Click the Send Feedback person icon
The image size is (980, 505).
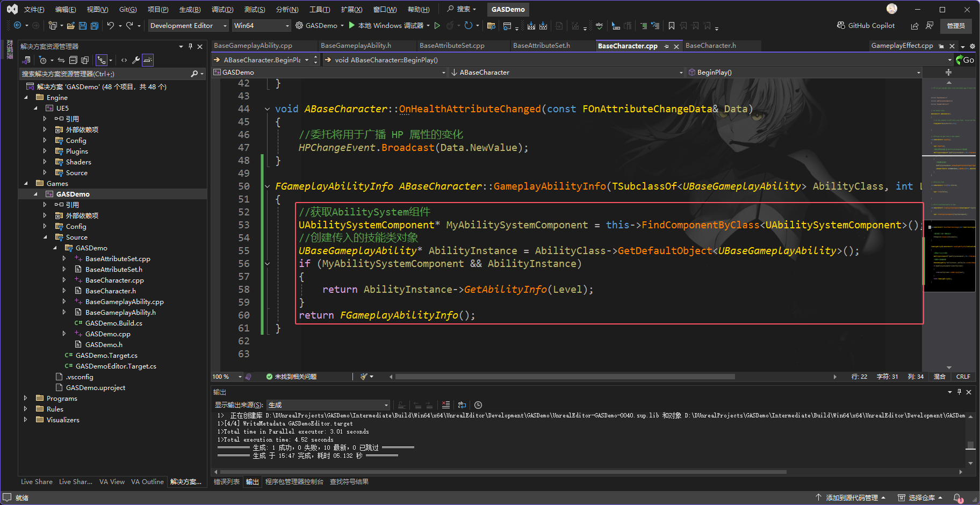click(930, 25)
